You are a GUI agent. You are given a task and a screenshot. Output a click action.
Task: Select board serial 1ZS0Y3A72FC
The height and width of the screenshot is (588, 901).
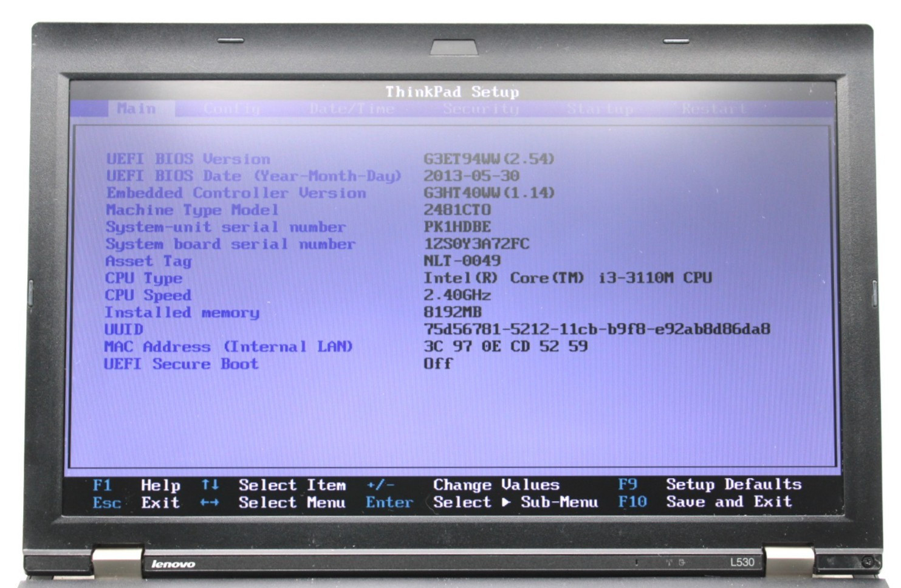point(476,244)
